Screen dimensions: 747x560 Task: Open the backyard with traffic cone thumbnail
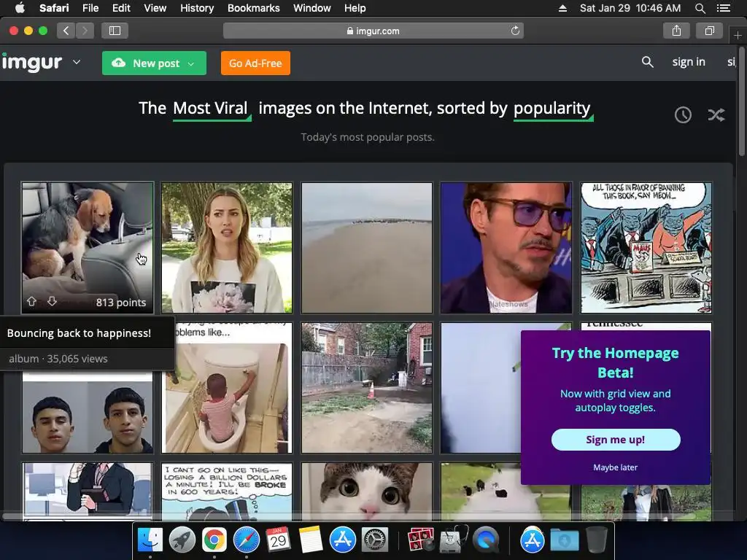tap(367, 388)
